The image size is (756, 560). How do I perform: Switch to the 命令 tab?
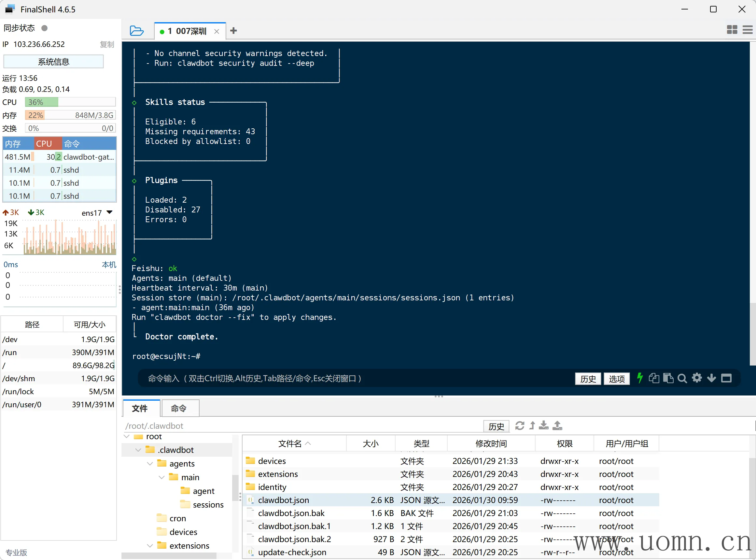tap(178, 408)
